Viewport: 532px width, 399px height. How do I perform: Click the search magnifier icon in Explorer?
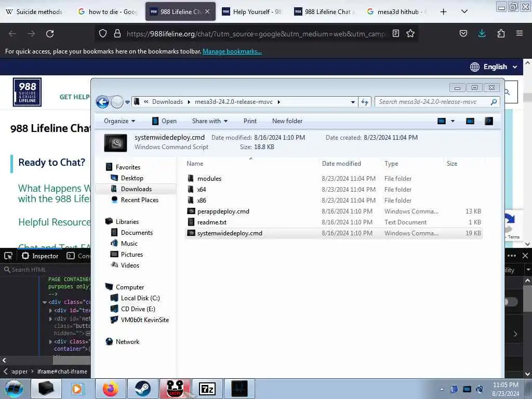click(494, 102)
